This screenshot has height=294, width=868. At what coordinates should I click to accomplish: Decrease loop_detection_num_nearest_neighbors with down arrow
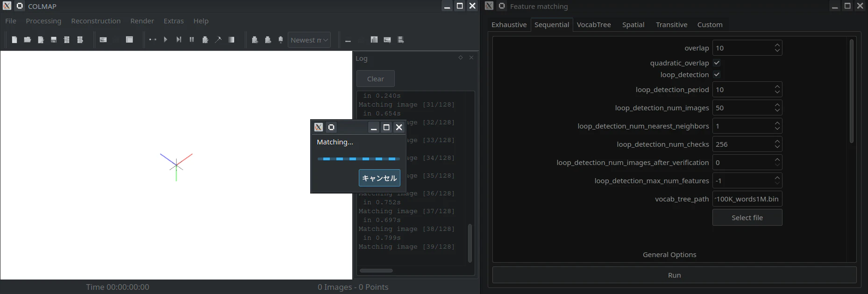tap(777, 129)
